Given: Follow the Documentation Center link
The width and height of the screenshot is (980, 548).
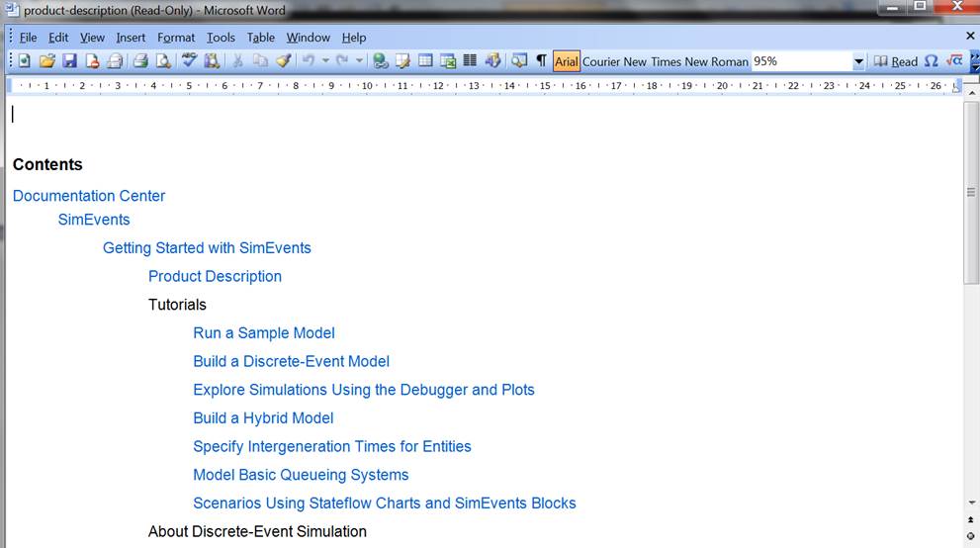Looking at the screenshot, I should [x=89, y=196].
